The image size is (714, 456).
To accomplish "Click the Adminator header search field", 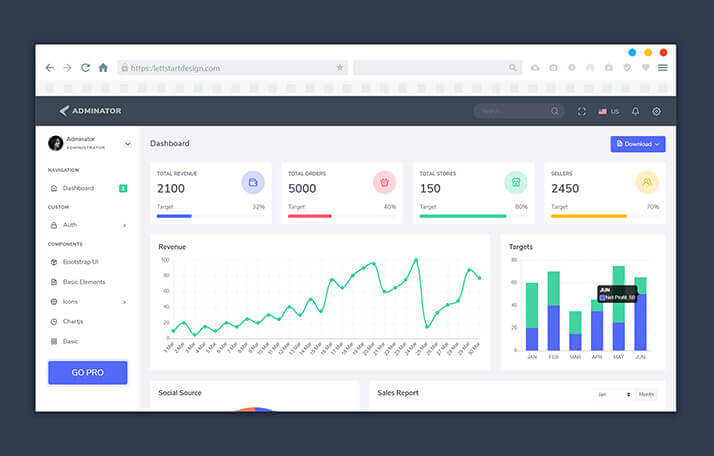I will click(519, 111).
